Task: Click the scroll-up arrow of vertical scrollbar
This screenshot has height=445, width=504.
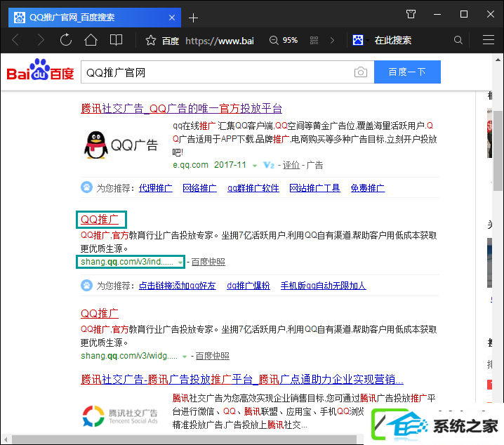Action: 498,60
